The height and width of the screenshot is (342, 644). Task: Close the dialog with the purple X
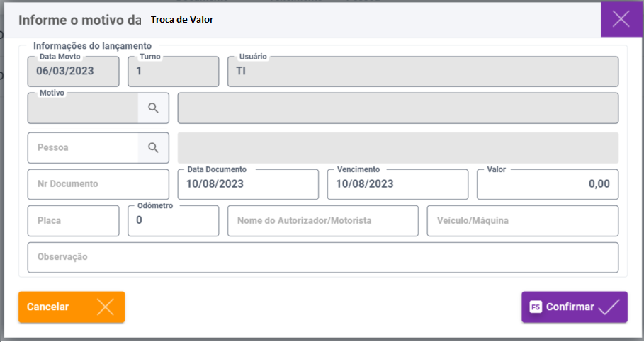(x=621, y=19)
